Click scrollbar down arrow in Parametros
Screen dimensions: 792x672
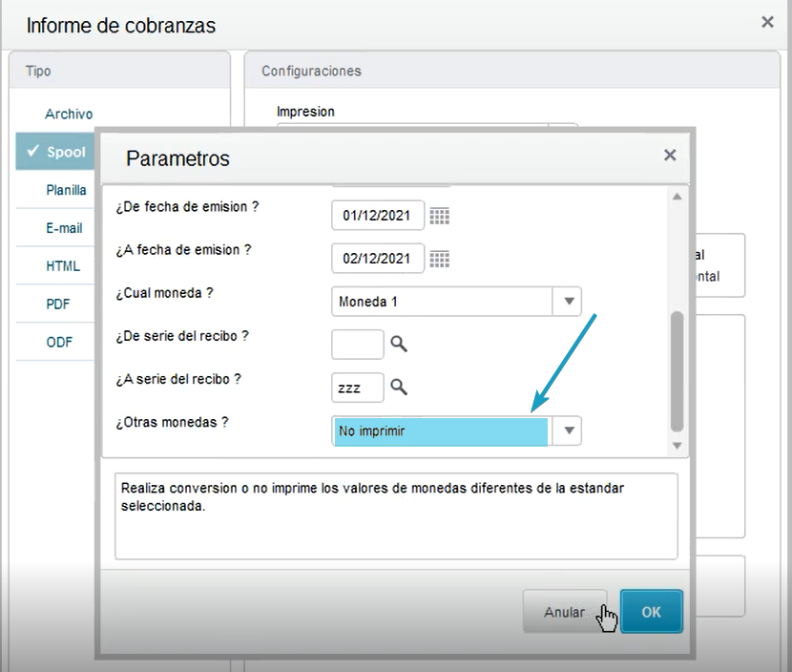[677, 446]
